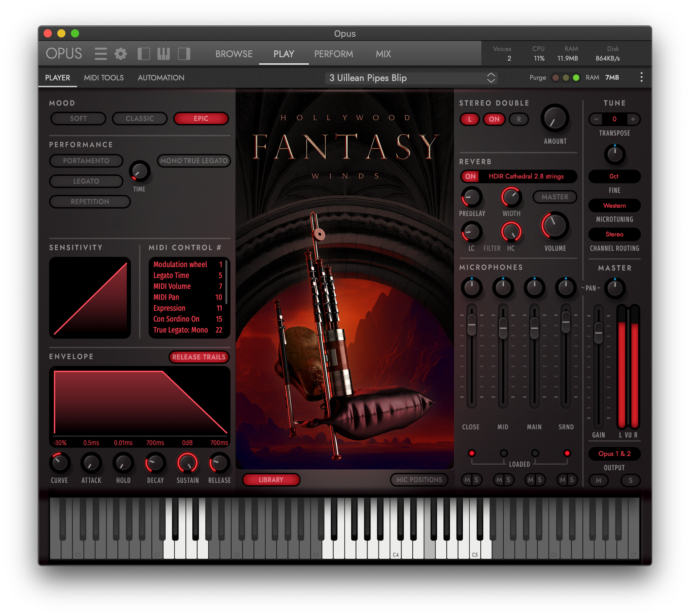This screenshot has height=616, width=690.
Task: Switch to the Mix tab
Action: [x=383, y=54]
